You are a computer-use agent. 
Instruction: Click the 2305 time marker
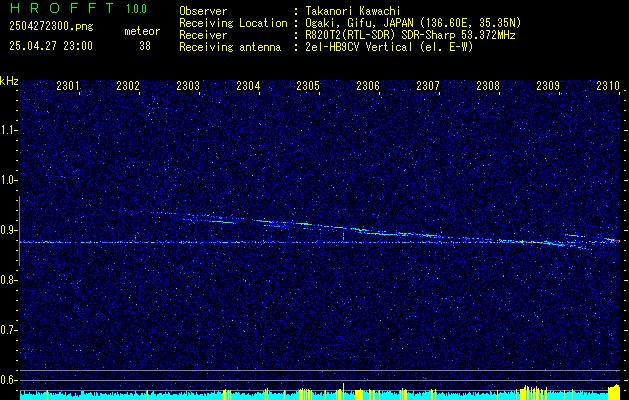pos(308,85)
